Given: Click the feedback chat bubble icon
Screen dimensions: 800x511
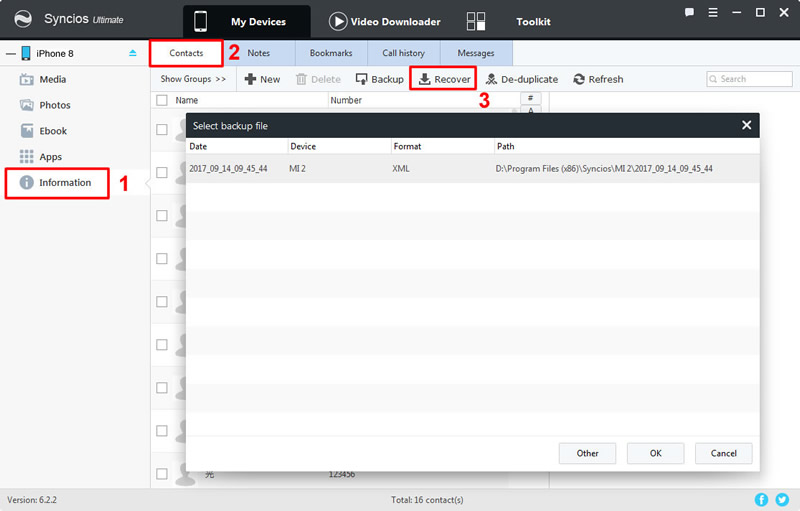Looking at the screenshot, I should point(689,13).
